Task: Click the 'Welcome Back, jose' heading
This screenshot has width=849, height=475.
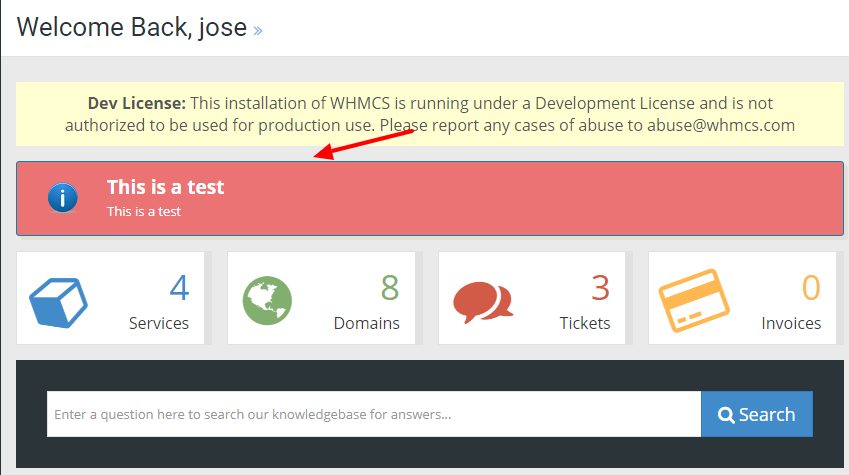Action: 132,27
